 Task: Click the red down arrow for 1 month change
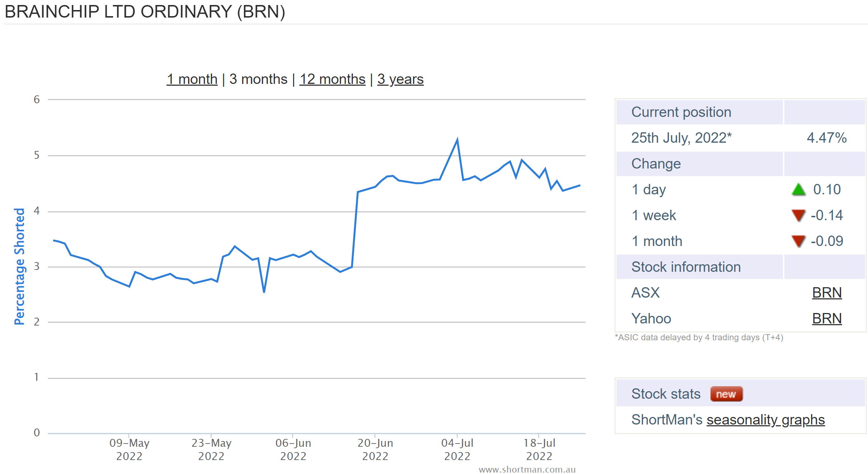798,241
